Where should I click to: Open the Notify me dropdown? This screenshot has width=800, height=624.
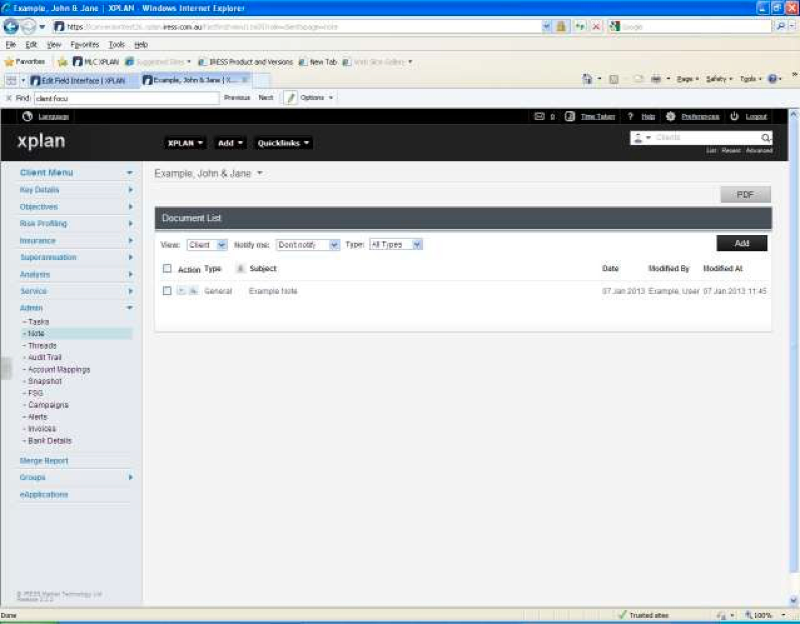(308, 245)
